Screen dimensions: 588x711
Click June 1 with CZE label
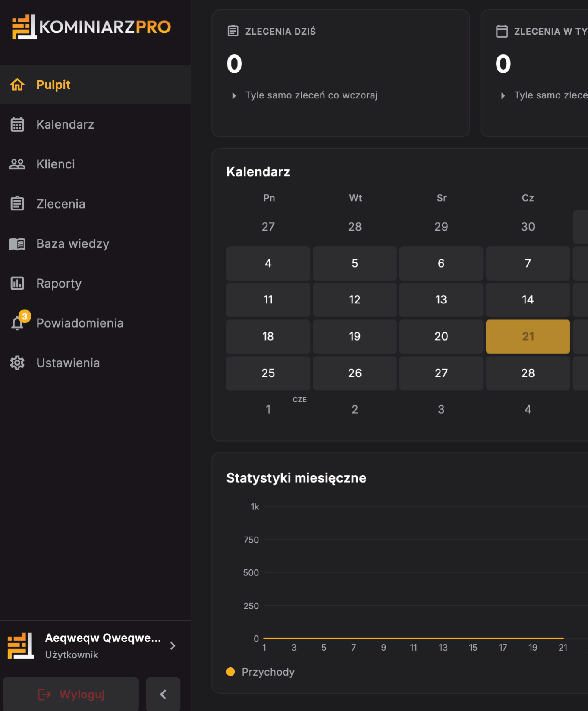click(x=268, y=409)
